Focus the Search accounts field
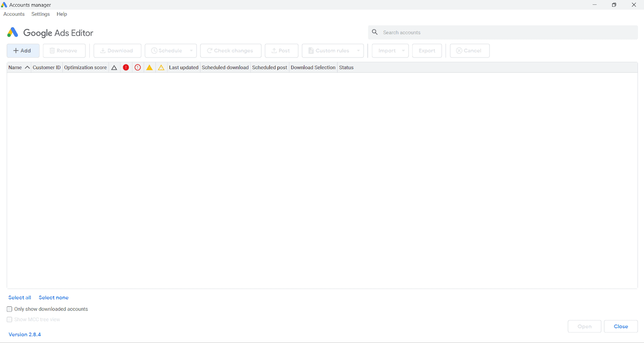The width and height of the screenshot is (644, 343). coord(503,33)
